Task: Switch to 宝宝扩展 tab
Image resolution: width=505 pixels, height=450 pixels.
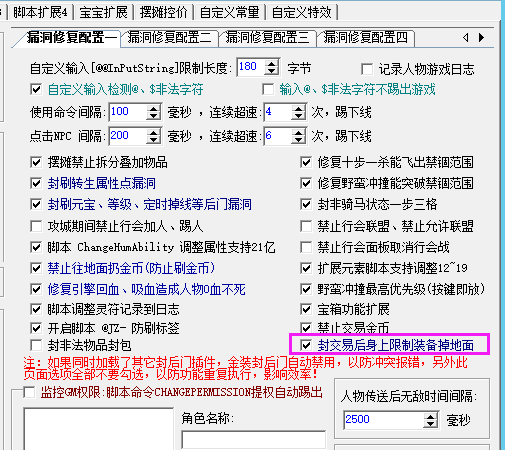Action: tap(103, 13)
